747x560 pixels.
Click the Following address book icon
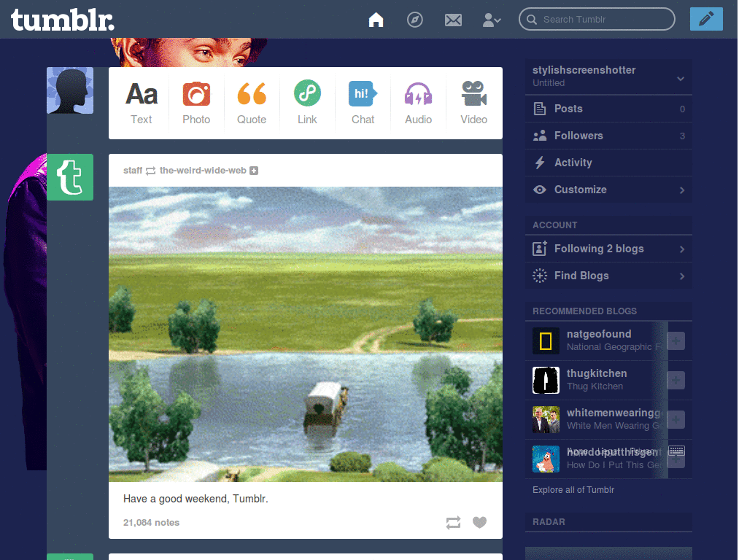(x=539, y=248)
